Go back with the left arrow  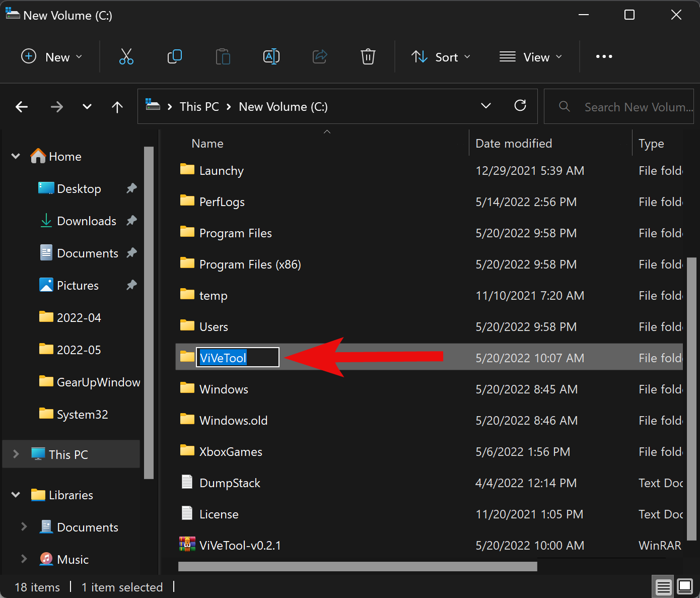[x=22, y=107]
